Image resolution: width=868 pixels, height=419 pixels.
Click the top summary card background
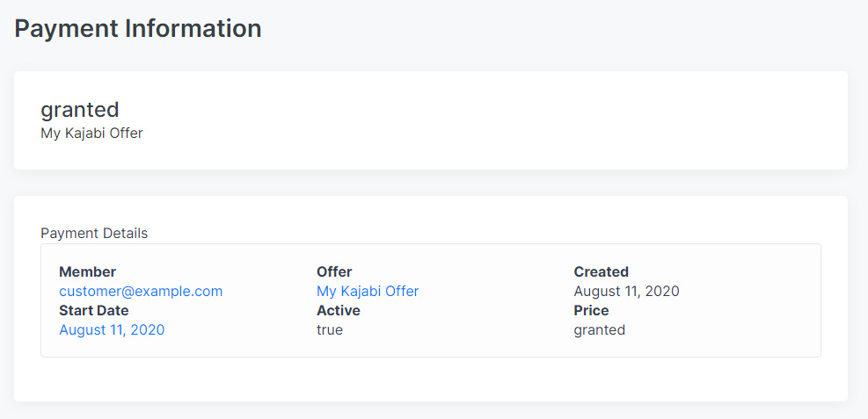[499, 120]
